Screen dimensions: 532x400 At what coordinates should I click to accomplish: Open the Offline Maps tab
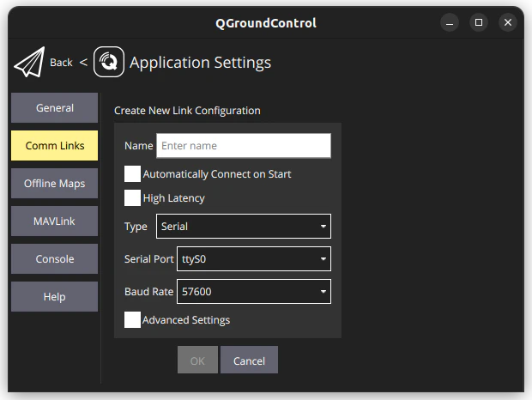55,183
